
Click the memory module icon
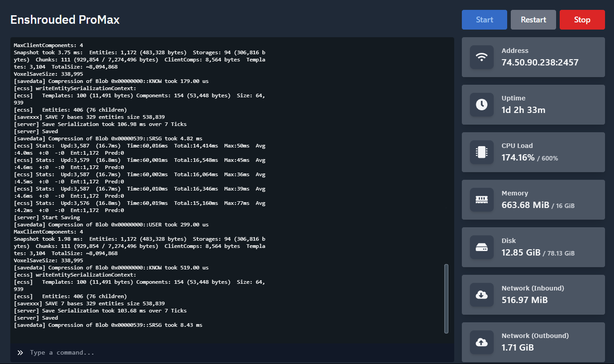coord(482,200)
